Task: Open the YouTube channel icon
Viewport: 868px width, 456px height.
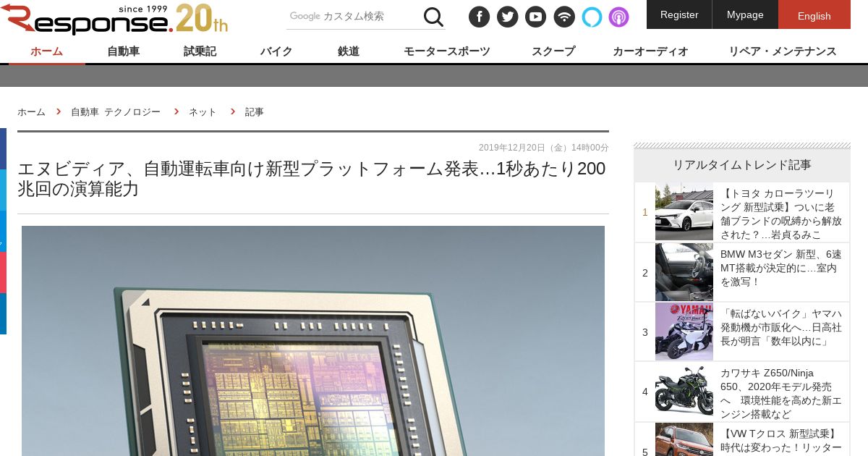Action: point(535,17)
